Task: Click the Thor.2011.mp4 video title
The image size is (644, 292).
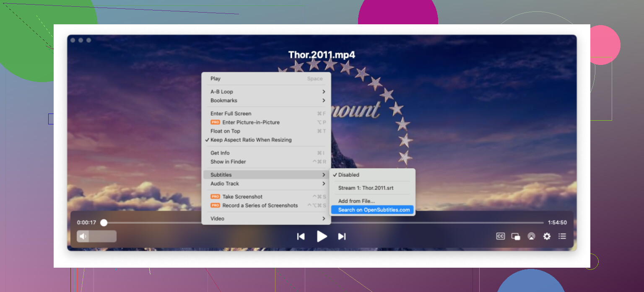Action: [x=322, y=55]
